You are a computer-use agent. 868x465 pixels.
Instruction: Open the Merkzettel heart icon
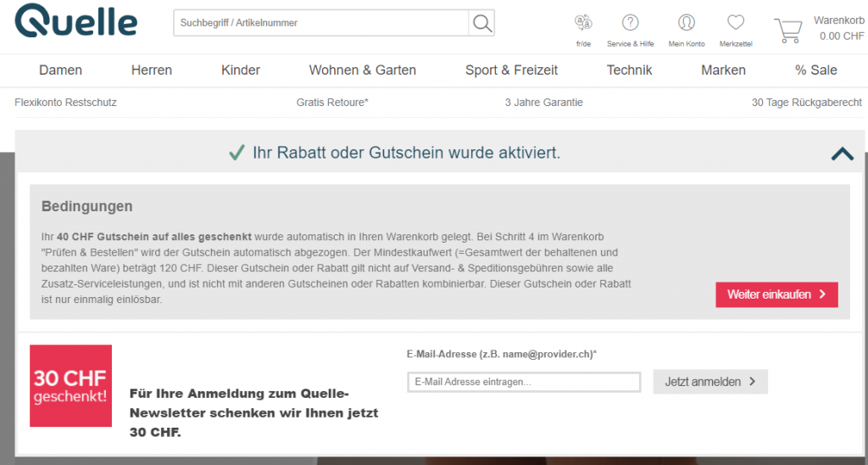coord(735,24)
